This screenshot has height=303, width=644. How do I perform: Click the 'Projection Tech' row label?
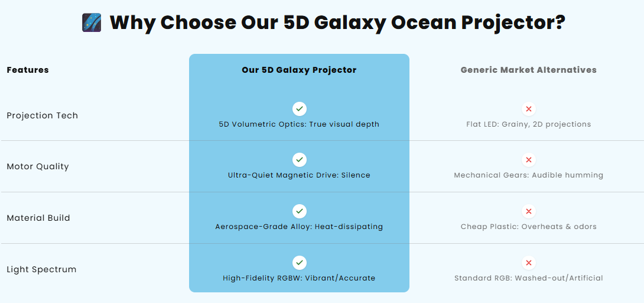(43, 115)
